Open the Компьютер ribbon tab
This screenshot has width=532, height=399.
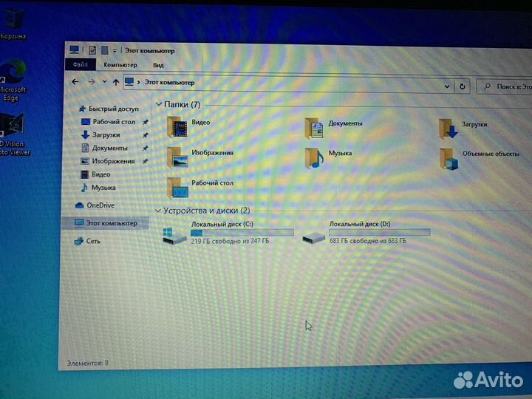120,64
